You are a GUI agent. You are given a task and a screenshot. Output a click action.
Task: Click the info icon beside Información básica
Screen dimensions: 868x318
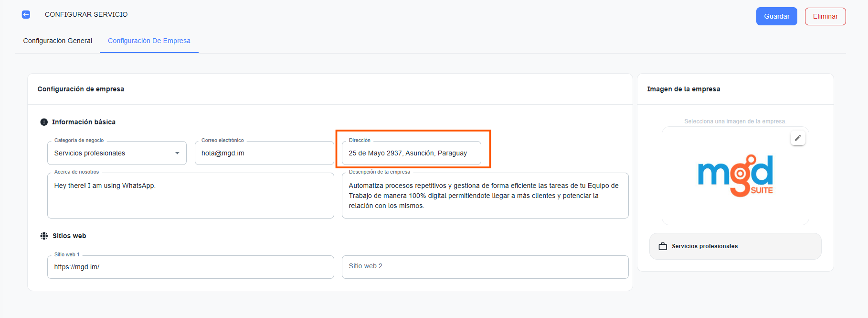point(44,122)
